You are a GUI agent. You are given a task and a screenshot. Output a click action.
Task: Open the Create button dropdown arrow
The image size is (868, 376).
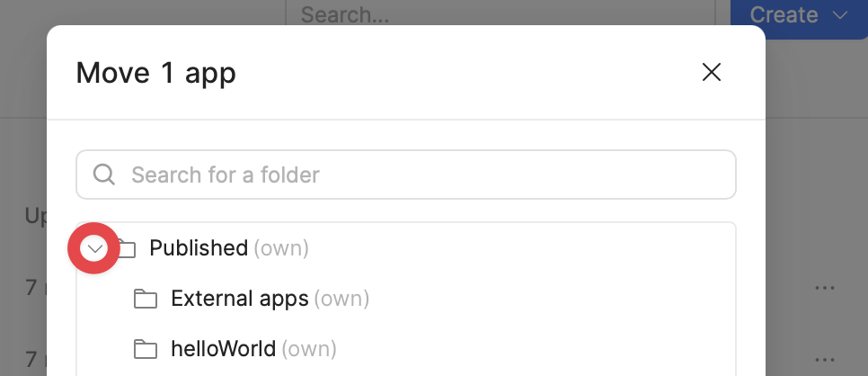pyautogui.click(x=840, y=15)
